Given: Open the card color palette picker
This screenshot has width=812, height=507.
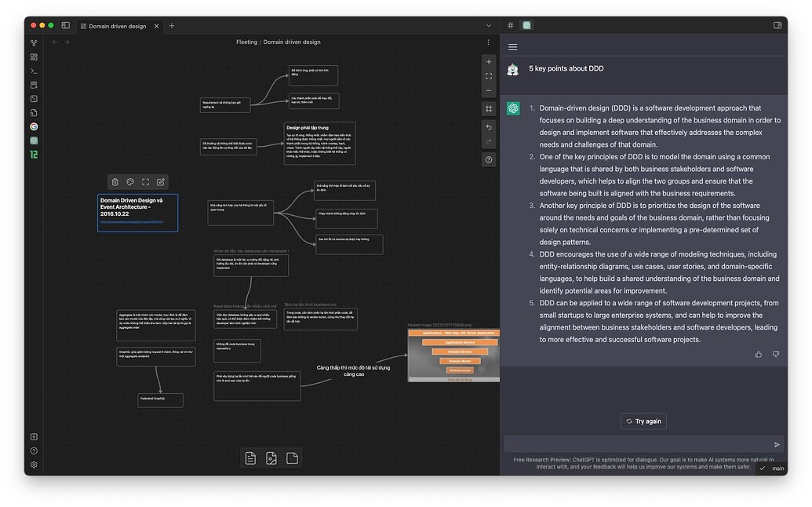Looking at the screenshot, I should 129,181.
